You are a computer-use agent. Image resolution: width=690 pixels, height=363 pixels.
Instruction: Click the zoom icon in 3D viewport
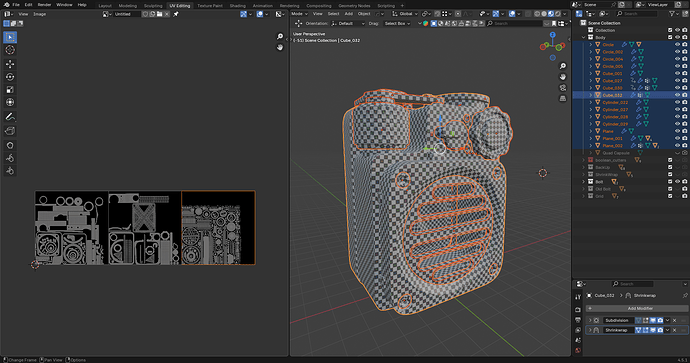(x=563, y=66)
